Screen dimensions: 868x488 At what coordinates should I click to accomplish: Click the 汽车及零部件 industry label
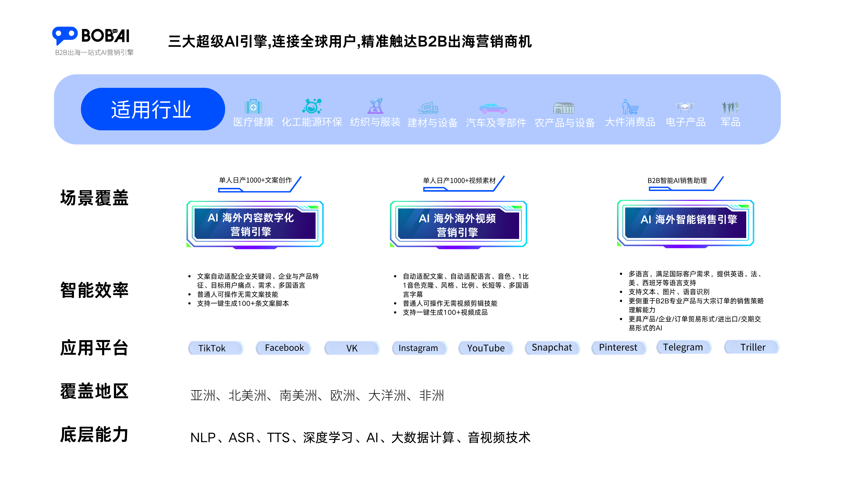pos(496,123)
